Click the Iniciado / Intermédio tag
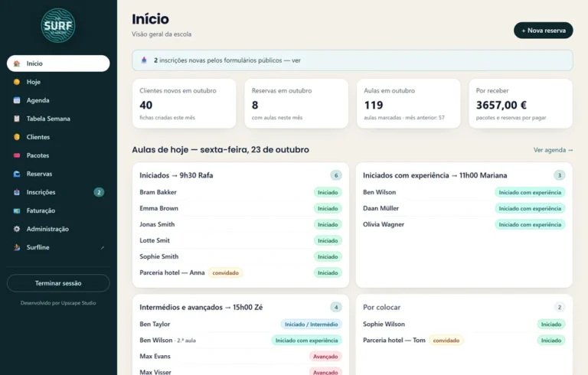Image resolution: width=588 pixels, height=375 pixels. (x=312, y=324)
